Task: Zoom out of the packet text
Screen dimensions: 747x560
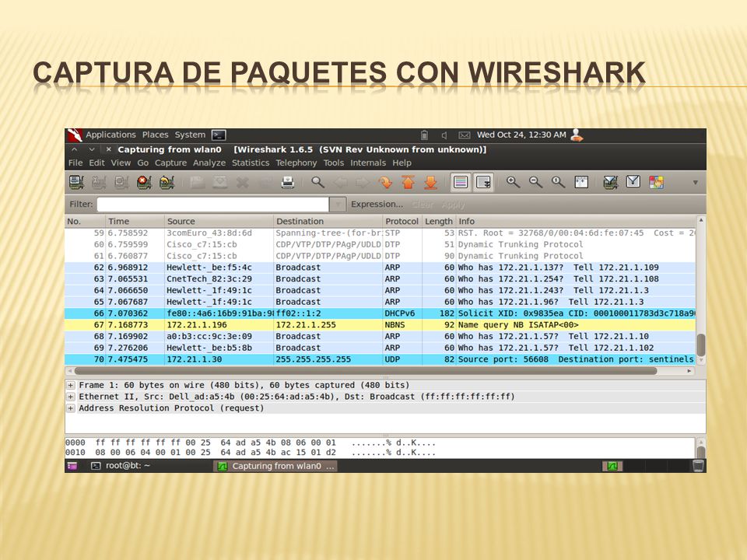Action: tap(536, 182)
